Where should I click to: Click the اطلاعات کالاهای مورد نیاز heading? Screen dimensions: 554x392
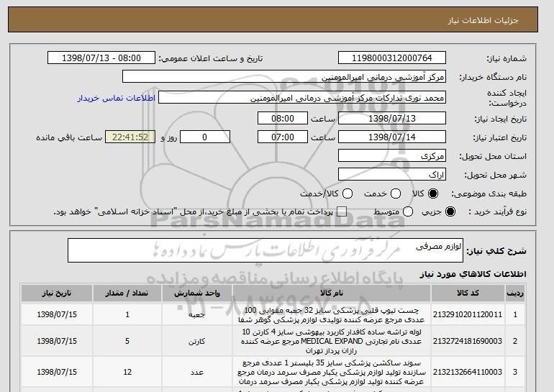pyautogui.click(x=473, y=274)
